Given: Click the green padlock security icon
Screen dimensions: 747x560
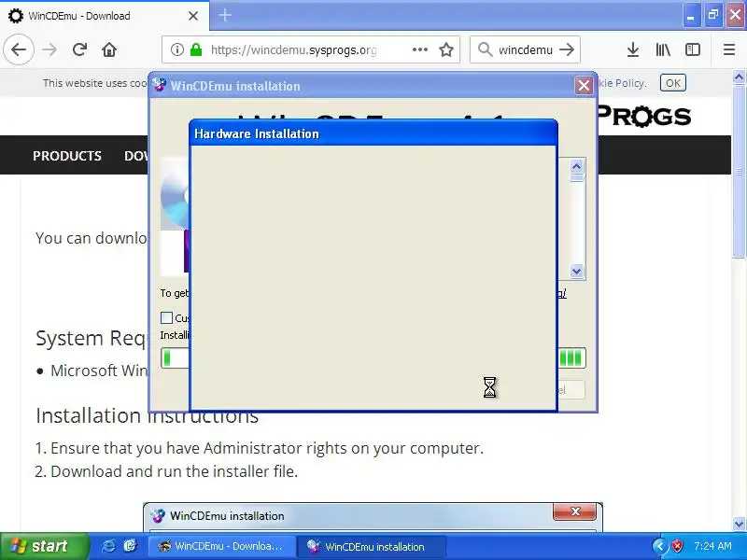Looking at the screenshot, I should 196,49.
